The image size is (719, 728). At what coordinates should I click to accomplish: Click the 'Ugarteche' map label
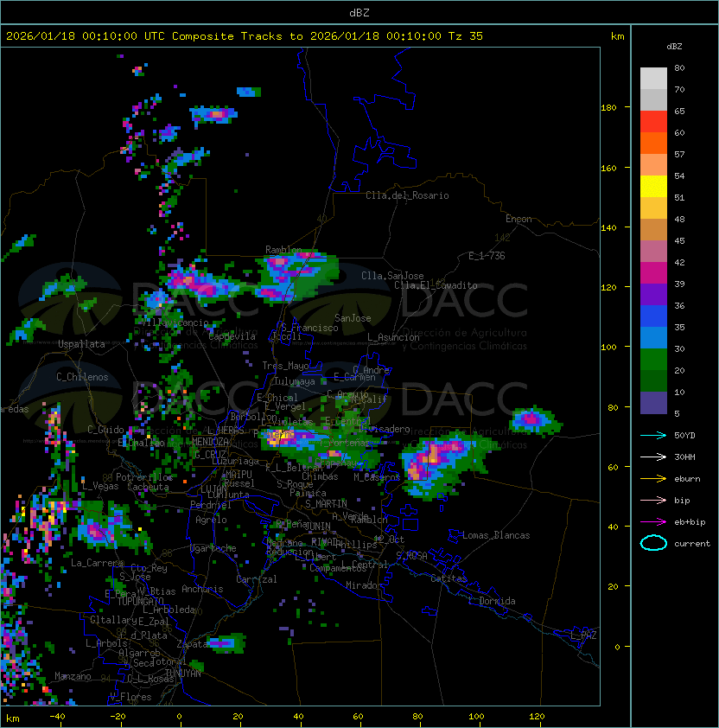click(x=213, y=548)
